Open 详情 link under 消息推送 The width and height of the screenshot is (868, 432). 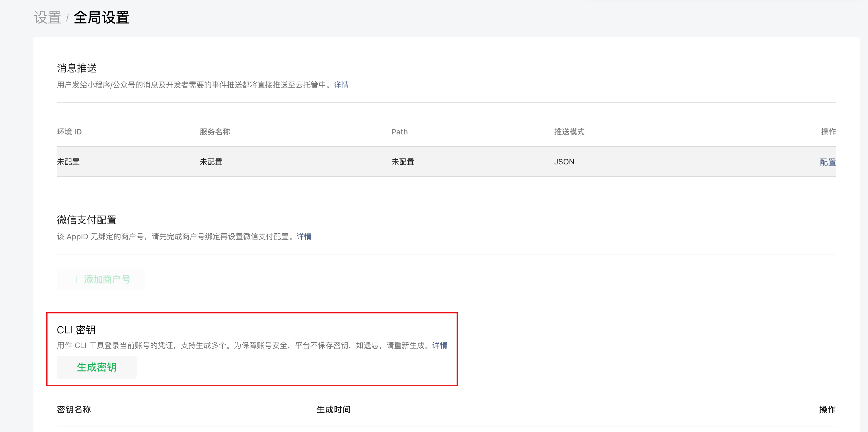click(341, 85)
